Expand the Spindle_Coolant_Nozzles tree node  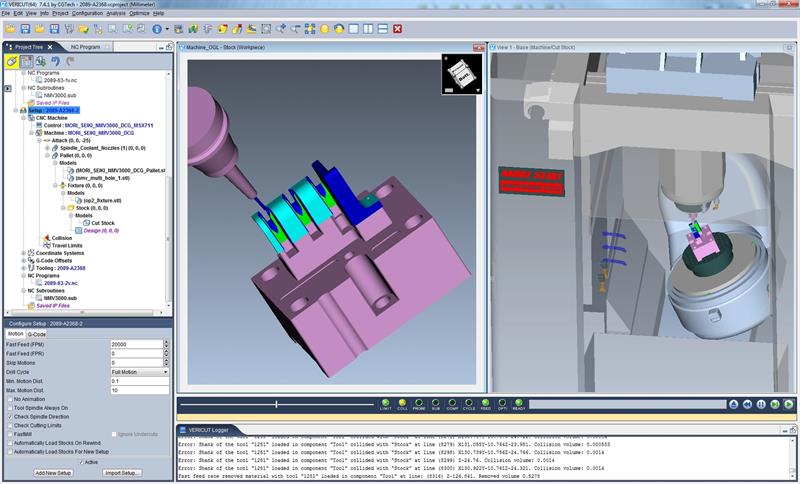pos(47,148)
